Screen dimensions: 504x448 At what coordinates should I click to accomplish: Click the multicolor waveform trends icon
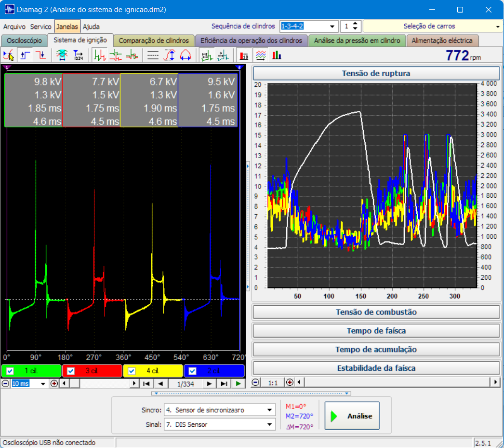click(x=261, y=55)
